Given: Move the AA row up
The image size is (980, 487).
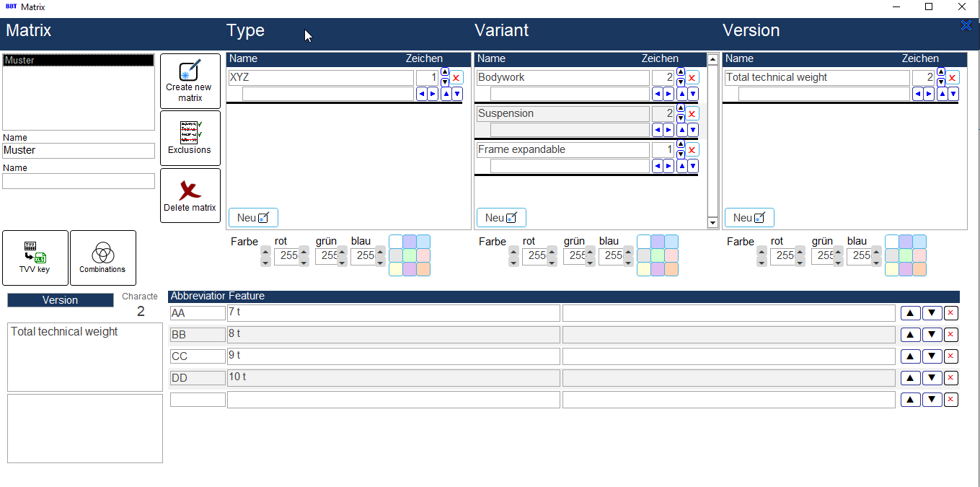Looking at the screenshot, I should point(911,313).
